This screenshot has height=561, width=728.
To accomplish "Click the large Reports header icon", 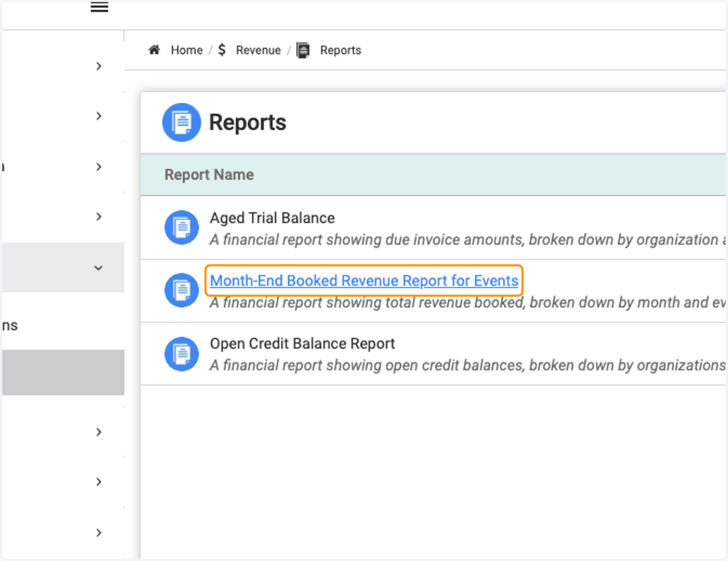I will (x=181, y=123).
